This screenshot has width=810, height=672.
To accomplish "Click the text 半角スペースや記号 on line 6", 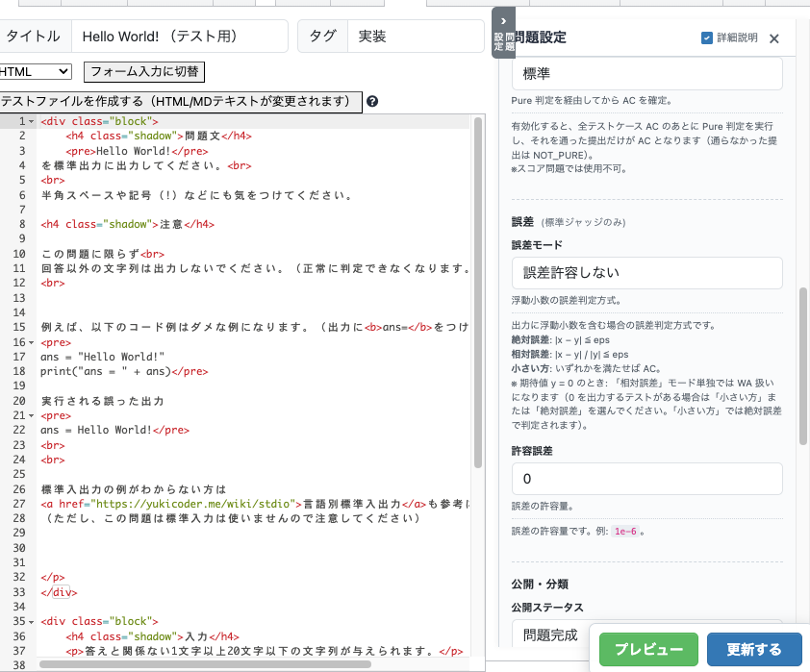I will (x=96, y=195).
